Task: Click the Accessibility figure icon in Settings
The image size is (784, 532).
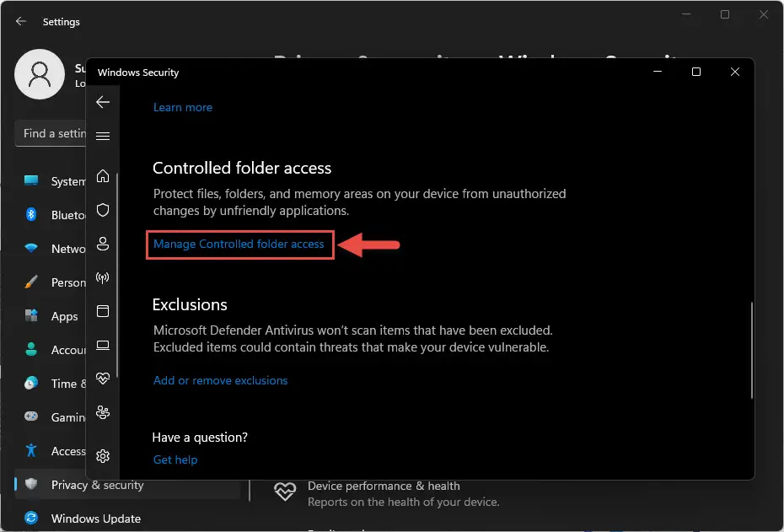Action: pos(31,450)
